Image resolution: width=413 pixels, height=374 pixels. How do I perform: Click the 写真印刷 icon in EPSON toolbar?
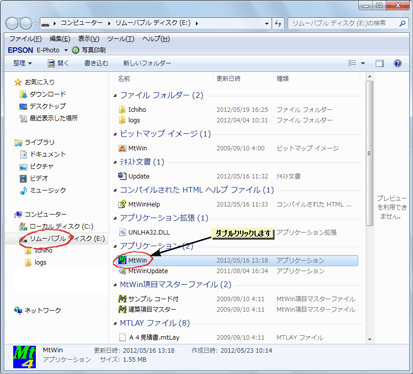(76, 50)
